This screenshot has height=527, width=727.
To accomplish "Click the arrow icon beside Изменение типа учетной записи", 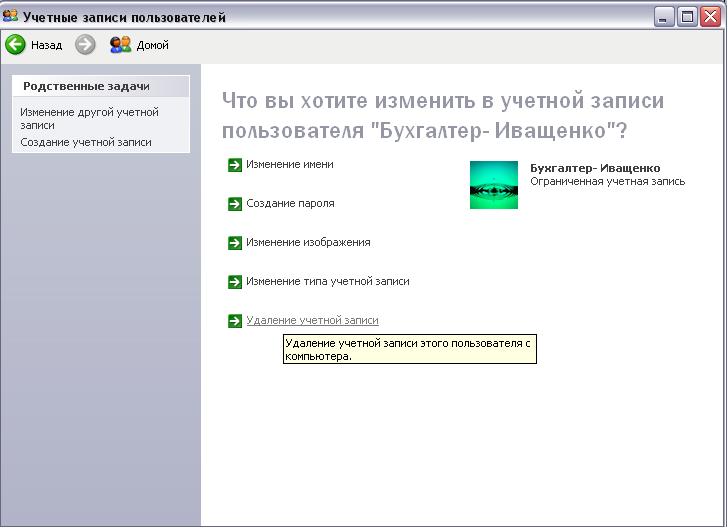I will pos(235,282).
